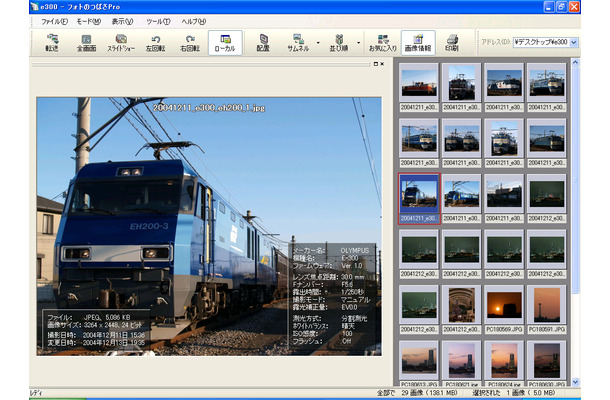Viewport: 610px width, 400px height.
Task: Print with the 印刷 icon
Action: (x=452, y=43)
